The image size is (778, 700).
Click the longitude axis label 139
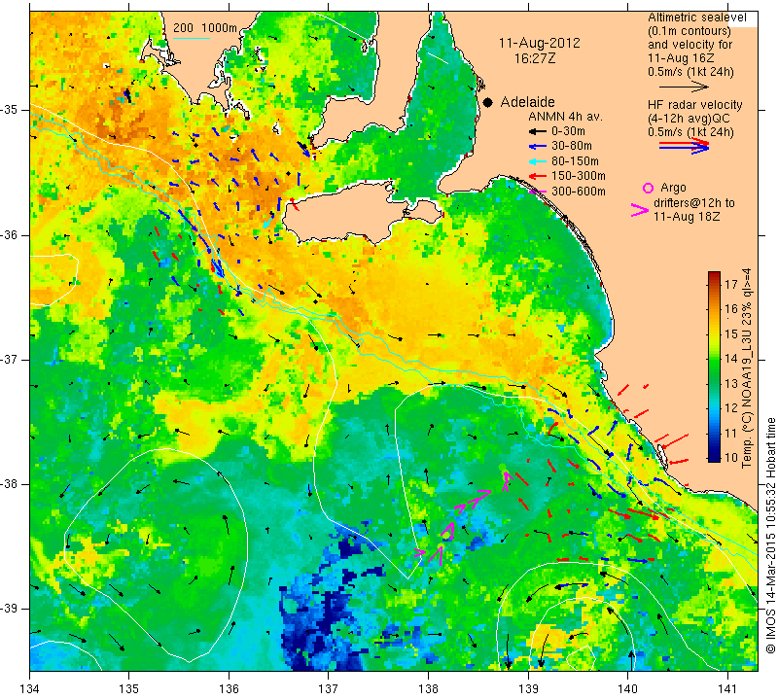(528, 689)
